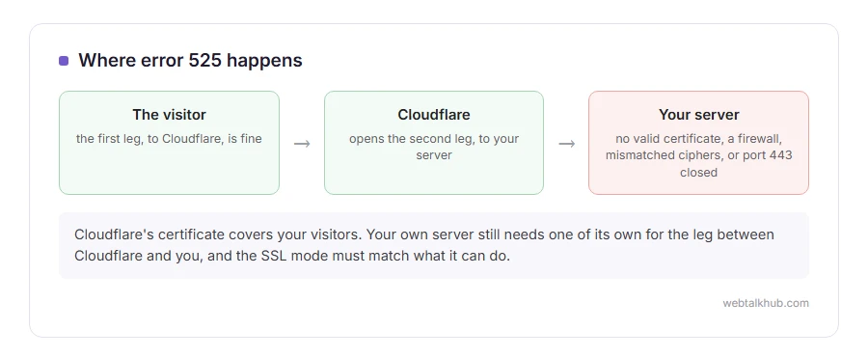Select the 'Your server' card title
Screen dimensions: 868x358
[698, 115]
